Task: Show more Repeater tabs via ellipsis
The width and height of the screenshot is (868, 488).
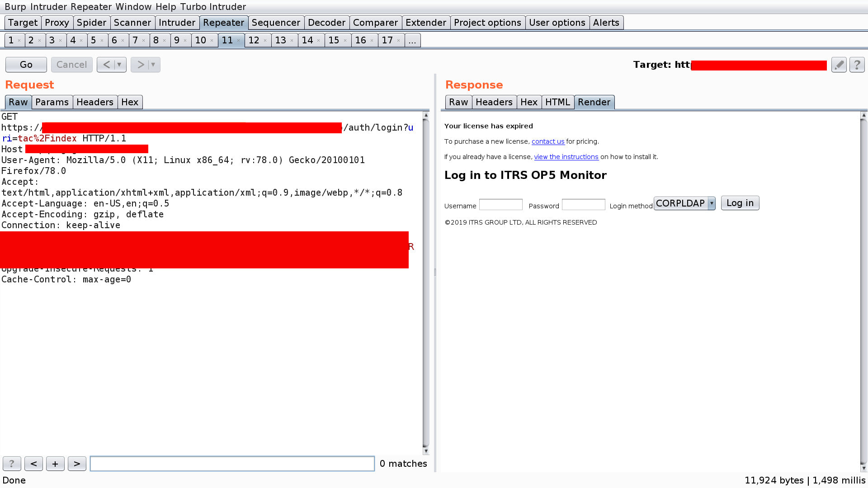Action: coord(412,40)
